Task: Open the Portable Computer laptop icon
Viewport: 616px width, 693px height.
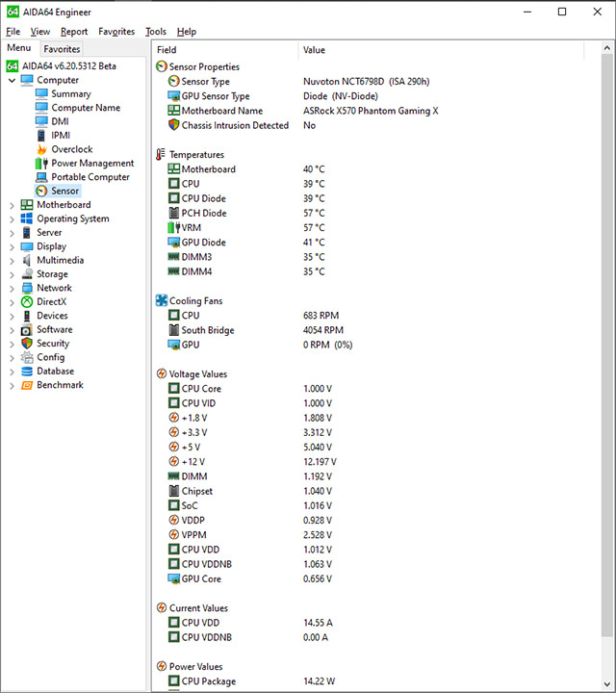Action: pyautogui.click(x=41, y=177)
